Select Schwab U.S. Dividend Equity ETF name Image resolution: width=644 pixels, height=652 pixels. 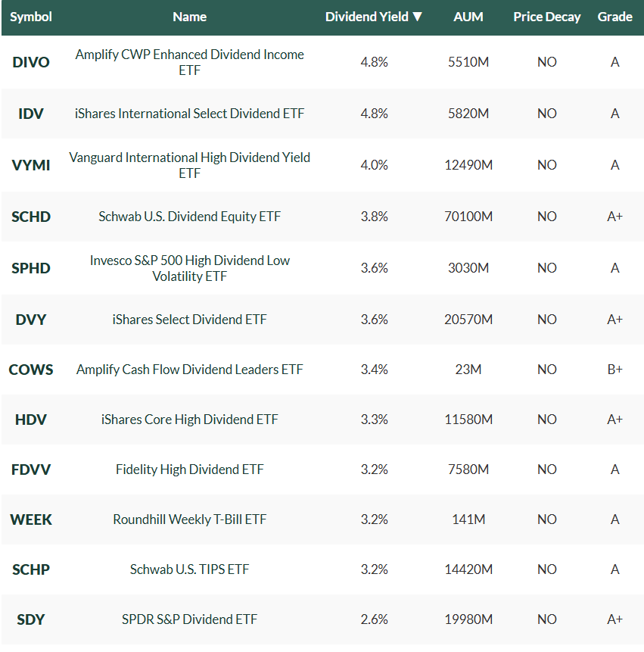coord(189,217)
